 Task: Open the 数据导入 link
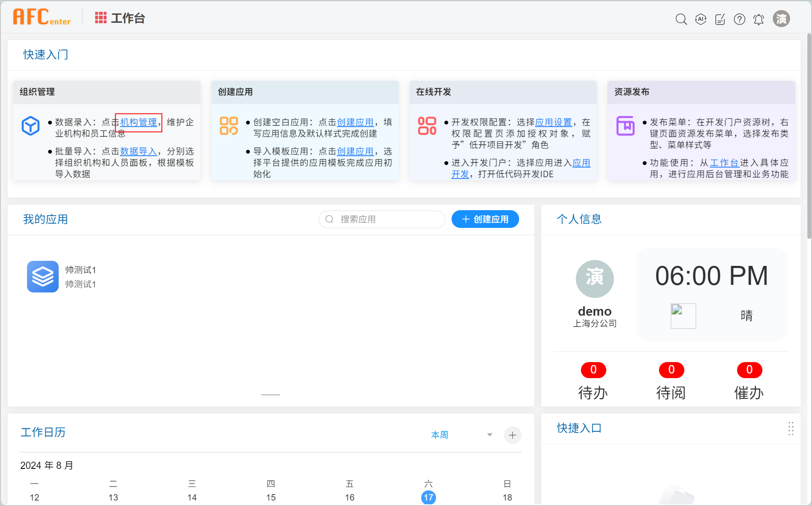pos(138,151)
